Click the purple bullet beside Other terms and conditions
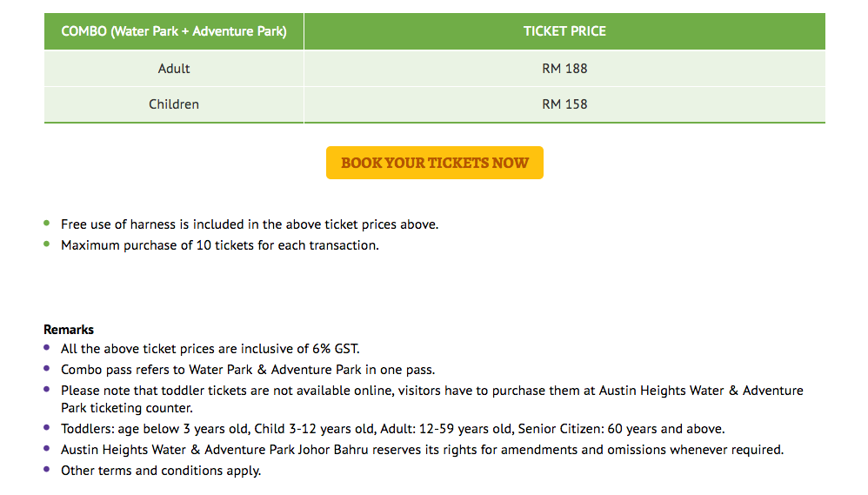The height and width of the screenshot is (495, 868). click(47, 470)
